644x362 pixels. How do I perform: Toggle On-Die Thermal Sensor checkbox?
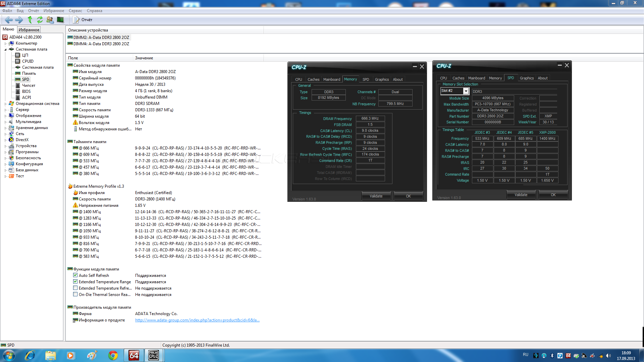(x=75, y=294)
